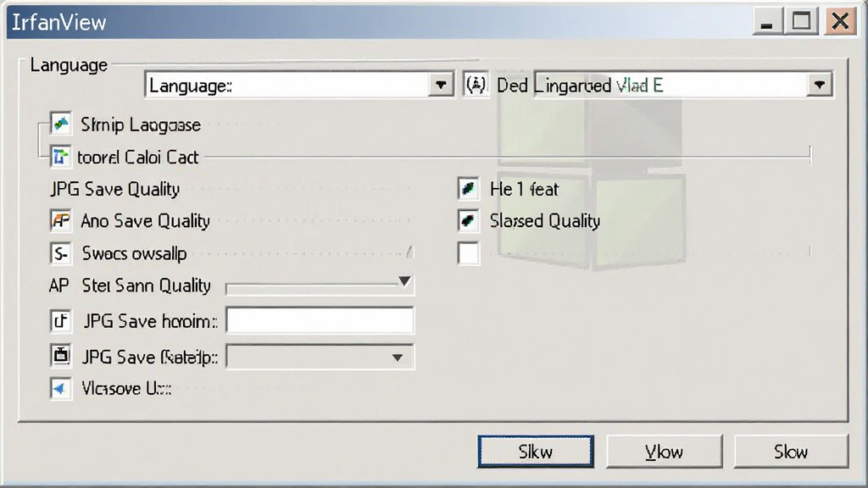Click the toorel Caloi Cact label
Image resolution: width=868 pixels, height=488 pixels.
coord(138,157)
